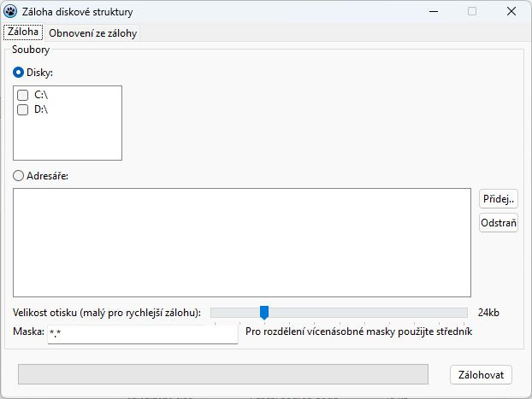The width and height of the screenshot is (532, 399).
Task: Click the Velikost otisku label text
Action: [x=107, y=313]
